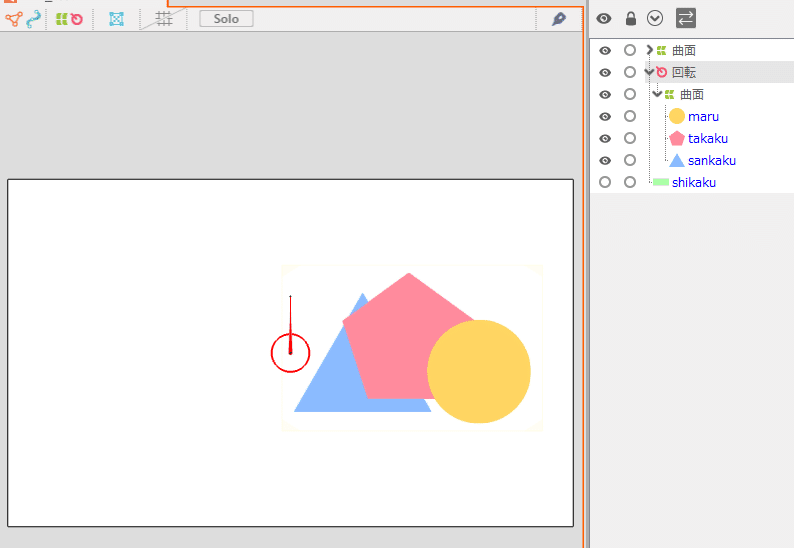Click the green warp icon of expanded 曲面
Viewport: 794px width, 548px height.
tap(669, 94)
